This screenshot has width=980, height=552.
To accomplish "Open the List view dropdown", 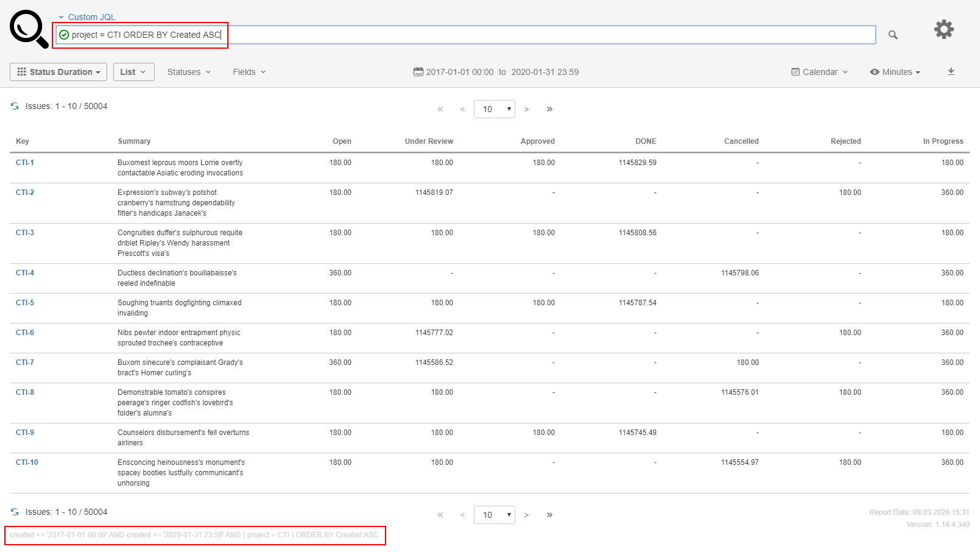I will pos(133,72).
